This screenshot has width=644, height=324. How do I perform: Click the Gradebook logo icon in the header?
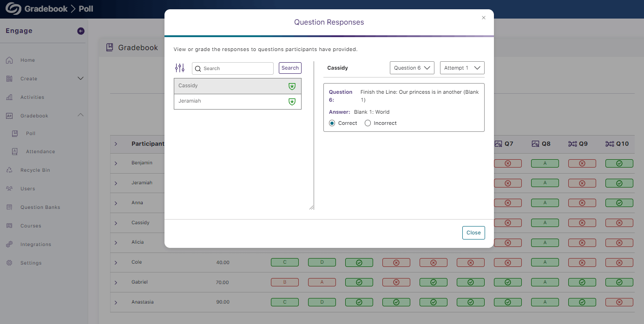click(13, 9)
